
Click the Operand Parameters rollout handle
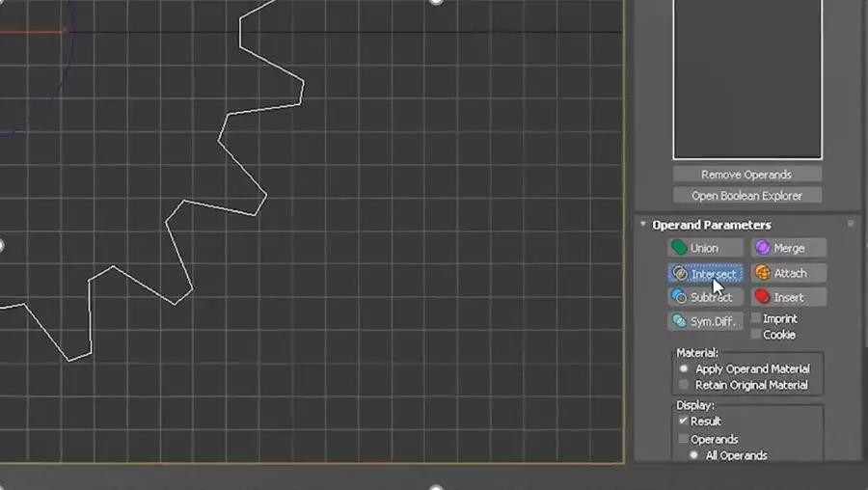tap(851, 224)
